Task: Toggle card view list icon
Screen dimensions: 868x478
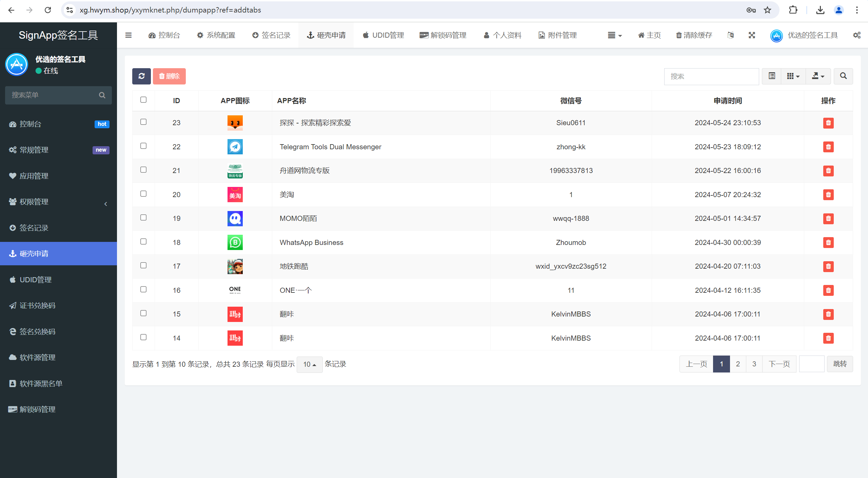Action: point(772,76)
